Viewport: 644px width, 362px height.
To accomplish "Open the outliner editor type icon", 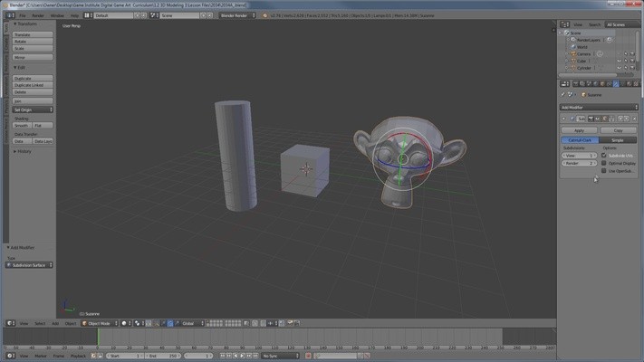I will click(565, 24).
